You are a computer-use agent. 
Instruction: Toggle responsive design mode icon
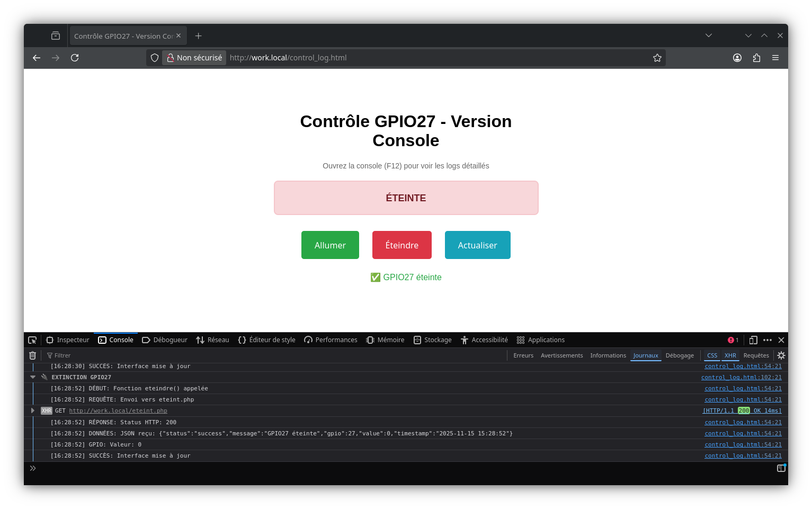753,340
